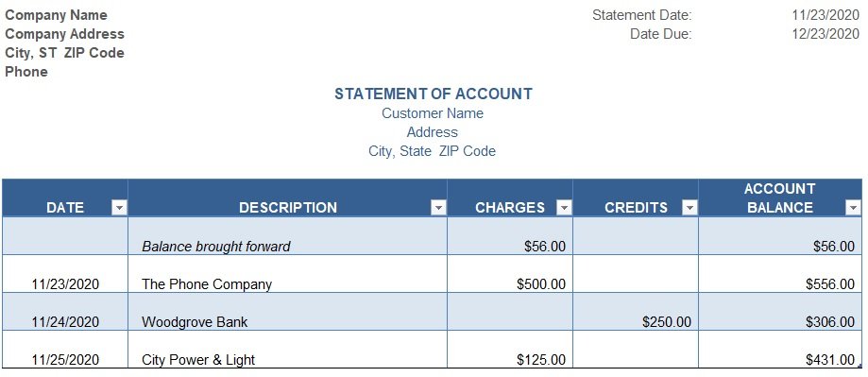Click the $250.00 credits cell
This screenshot has height=377, width=868.
tap(636, 312)
